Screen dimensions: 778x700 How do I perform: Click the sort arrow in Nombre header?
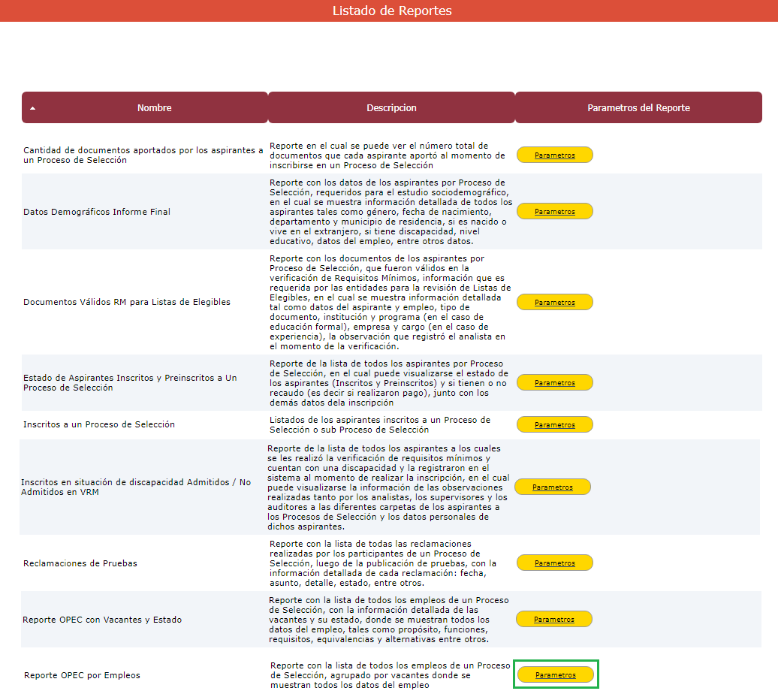(32, 108)
